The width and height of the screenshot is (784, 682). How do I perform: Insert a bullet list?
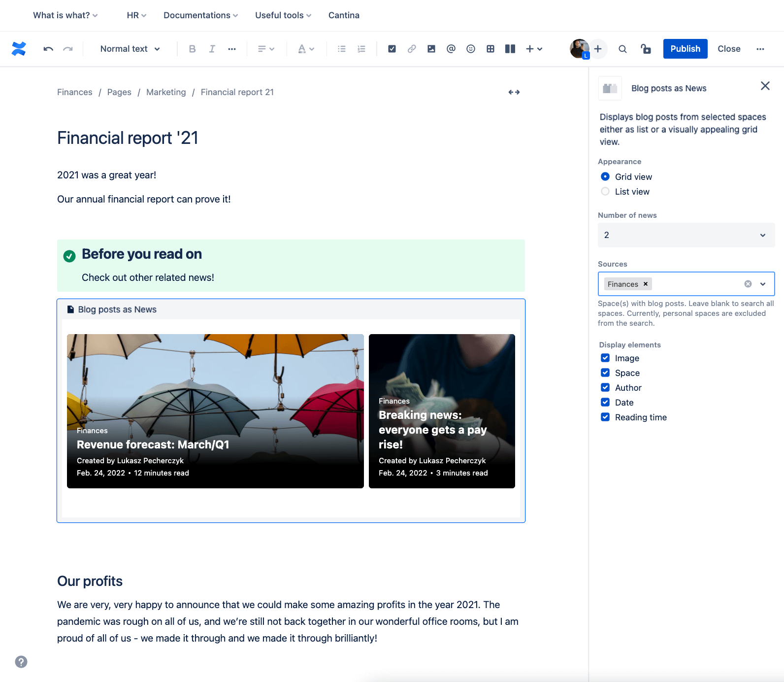click(x=341, y=49)
